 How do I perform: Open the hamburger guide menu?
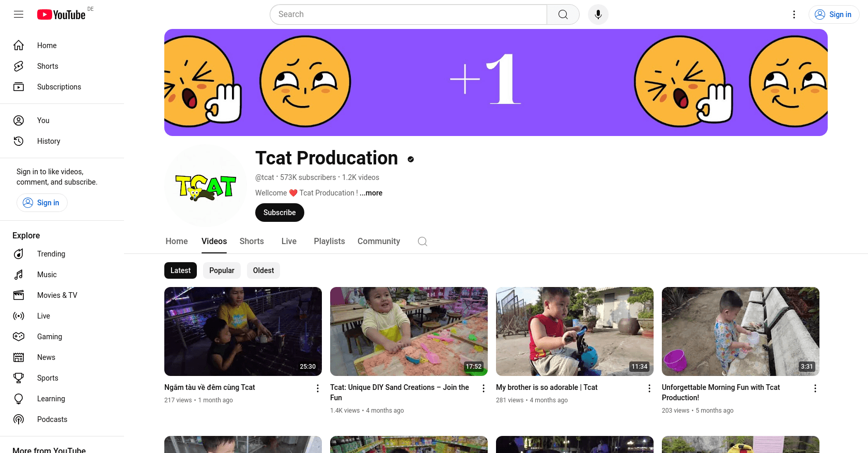(19, 14)
